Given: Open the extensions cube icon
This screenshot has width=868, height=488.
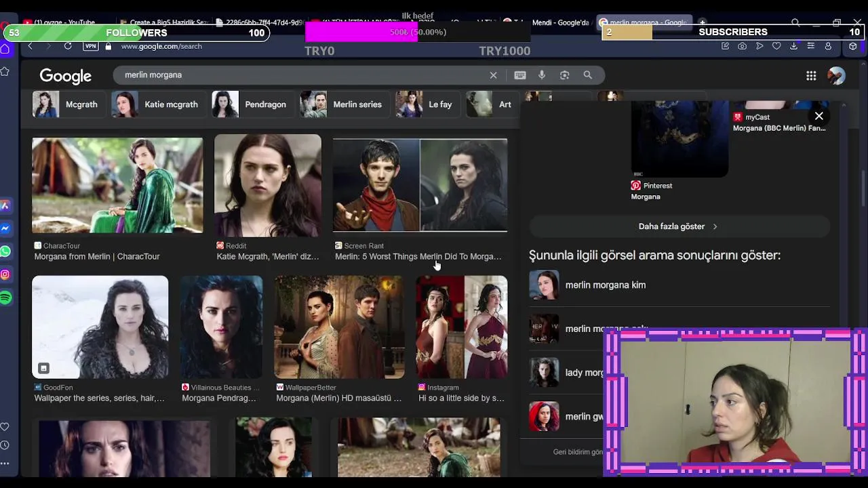Looking at the screenshot, I should [853, 46].
